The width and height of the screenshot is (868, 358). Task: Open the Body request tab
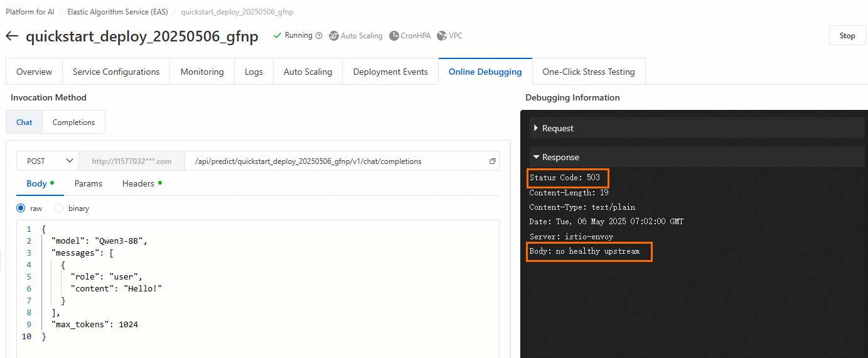pyautogui.click(x=40, y=183)
